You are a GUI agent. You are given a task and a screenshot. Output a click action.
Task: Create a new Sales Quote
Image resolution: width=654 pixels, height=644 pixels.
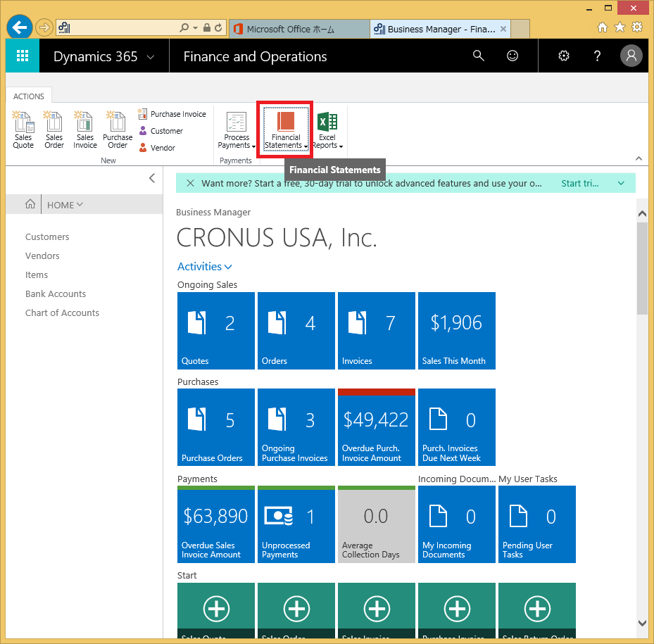pyautogui.click(x=23, y=130)
